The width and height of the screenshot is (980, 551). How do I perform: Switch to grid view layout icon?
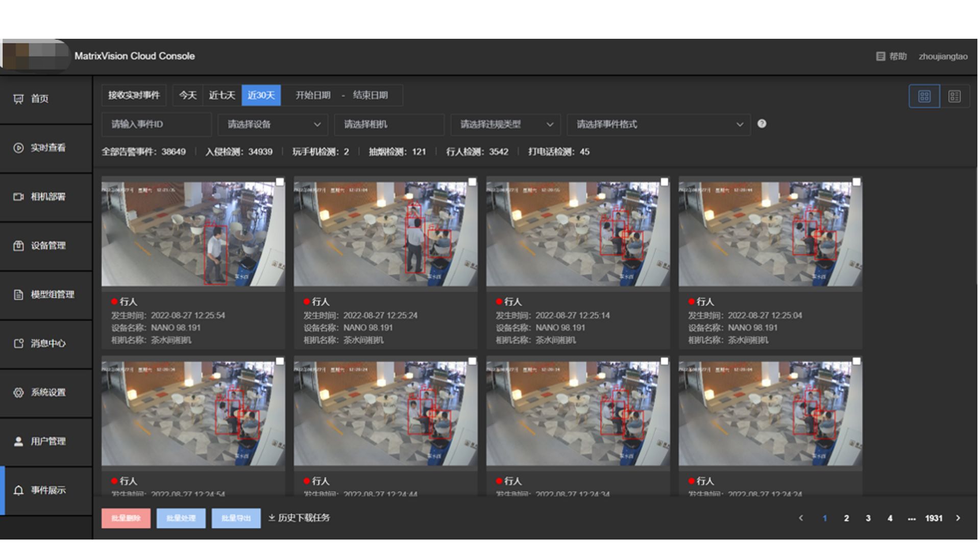(x=924, y=96)
